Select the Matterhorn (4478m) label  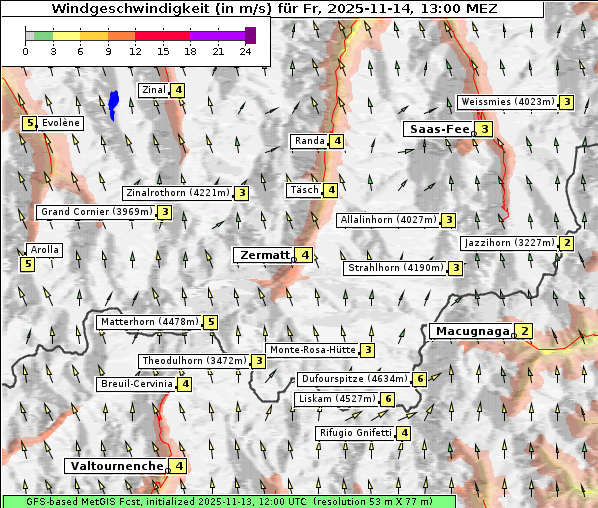pyautogui.click(x=150, y=322)
